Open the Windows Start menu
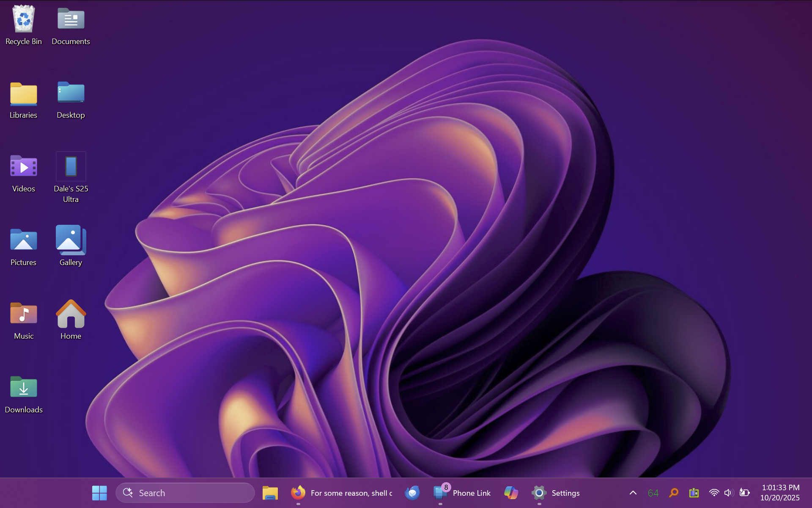This screenshot has width=812, height=508. (x=99, y=493)
